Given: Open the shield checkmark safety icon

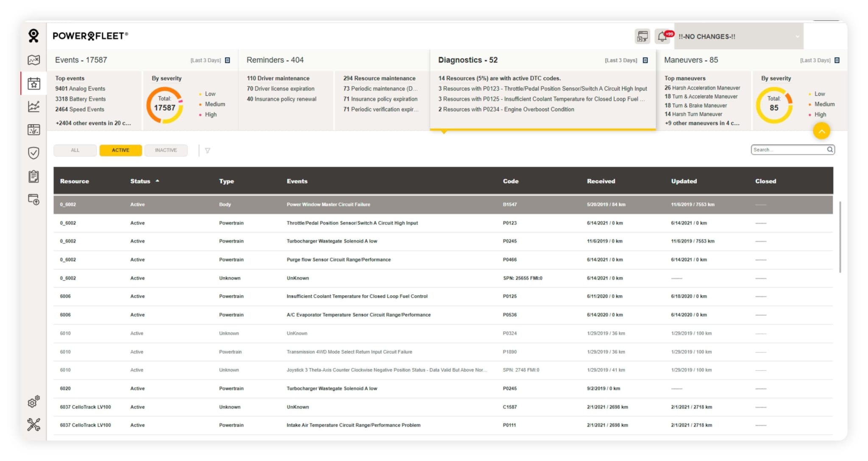Looking at the screenshot, I should tap(33, 153).
